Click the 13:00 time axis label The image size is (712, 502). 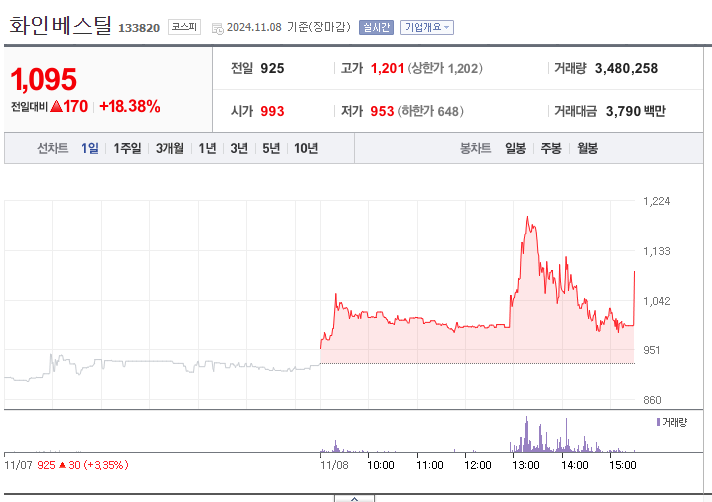point(526,465)
